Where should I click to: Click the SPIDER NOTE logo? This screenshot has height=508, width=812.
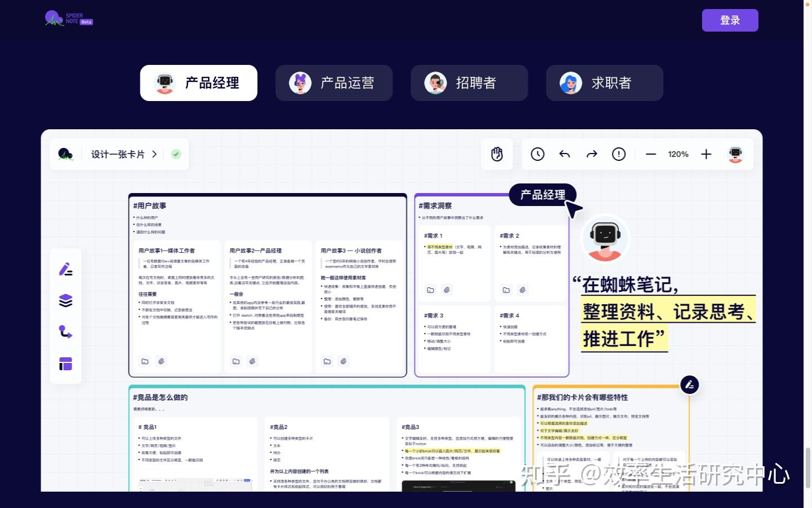pyautogui.click(x=68, y=18)
